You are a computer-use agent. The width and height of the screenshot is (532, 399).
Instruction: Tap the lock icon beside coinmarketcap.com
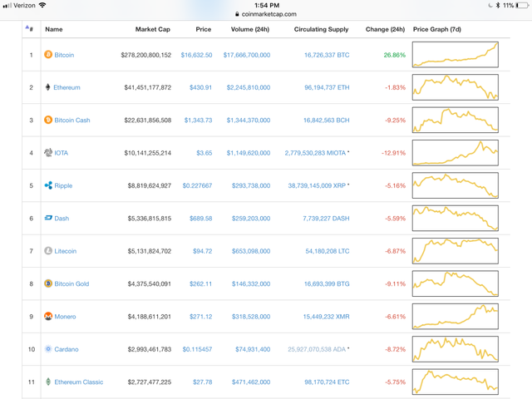pos(237,14)
